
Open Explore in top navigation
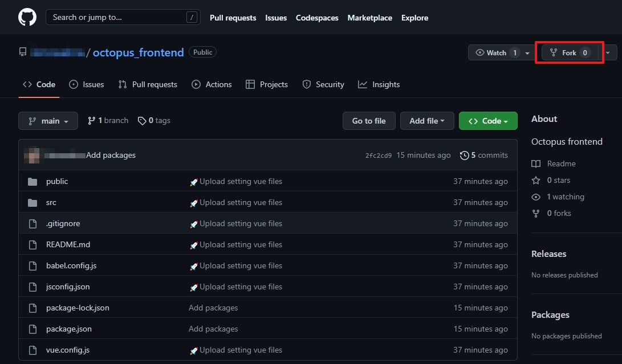click(x=414, y=18)
